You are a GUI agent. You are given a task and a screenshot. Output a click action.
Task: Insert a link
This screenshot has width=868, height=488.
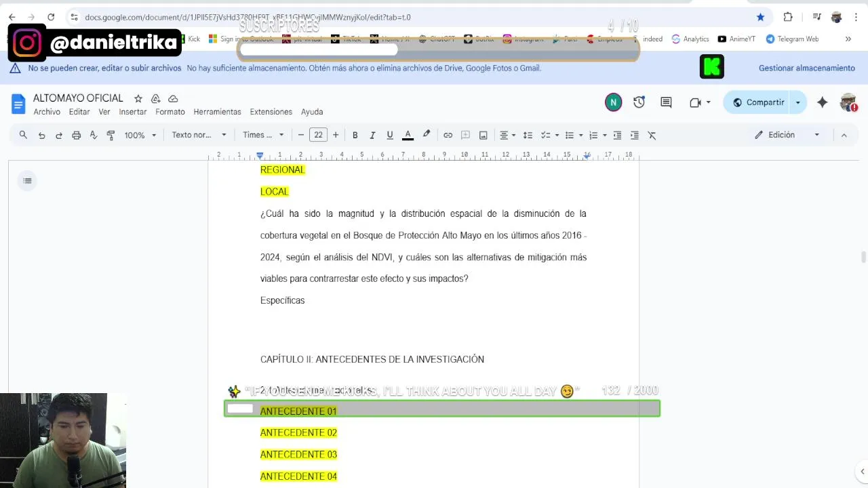coord(448,135)
